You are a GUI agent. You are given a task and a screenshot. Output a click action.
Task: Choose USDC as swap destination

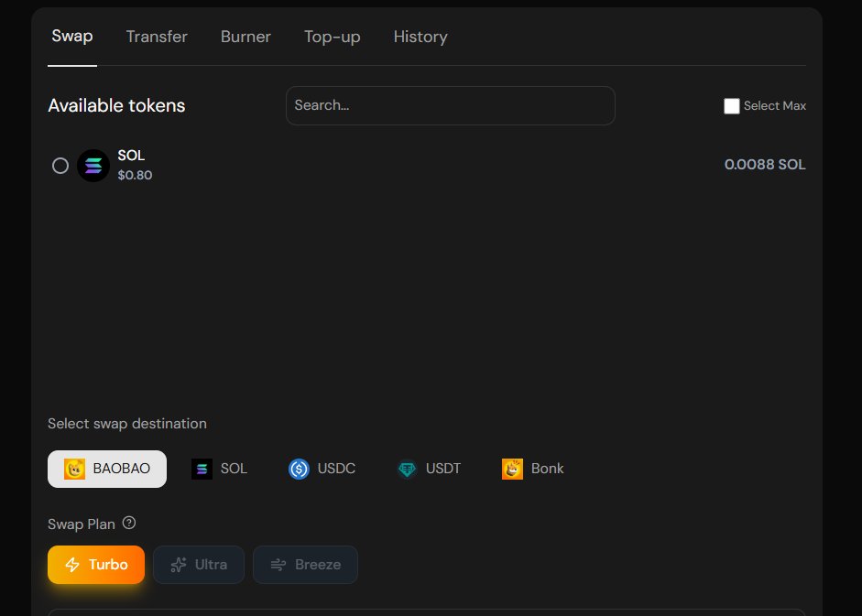(x=322, y=469)
